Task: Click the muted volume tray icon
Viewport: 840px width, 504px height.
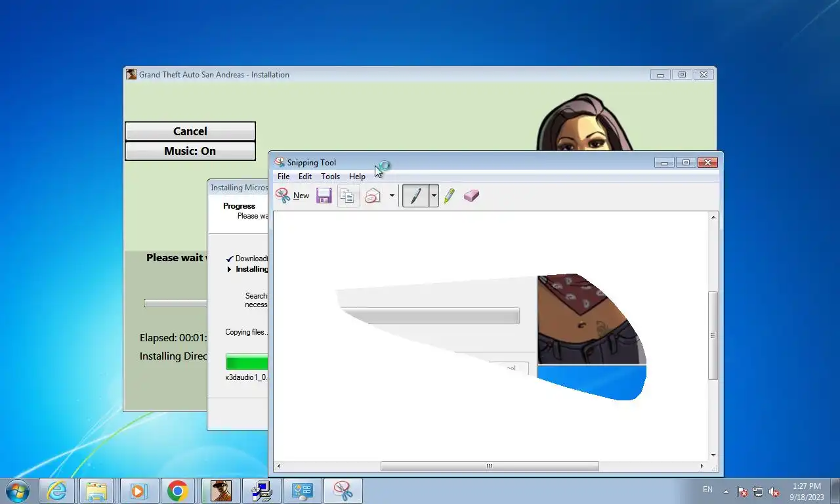Action: coord(774,492)
